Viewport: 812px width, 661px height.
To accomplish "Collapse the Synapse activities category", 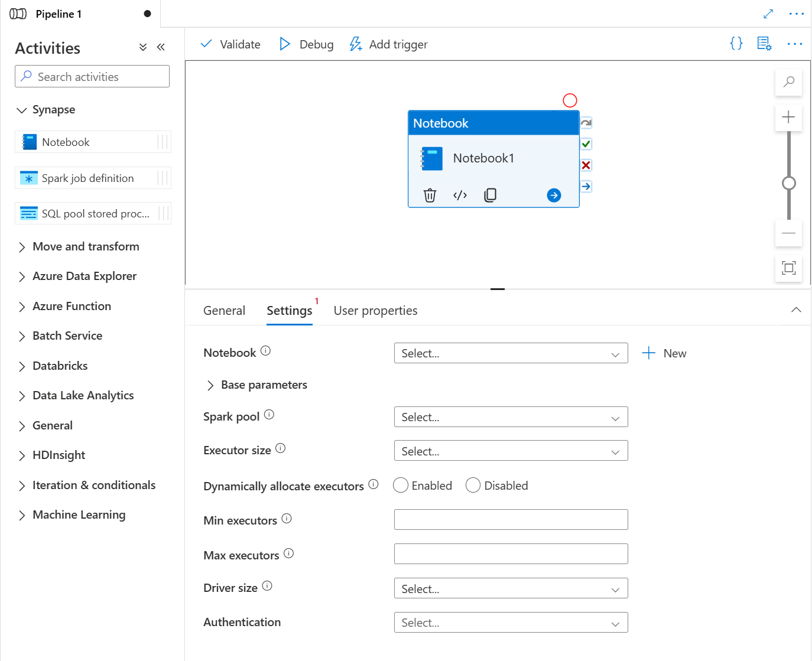I will coord(22,109).
